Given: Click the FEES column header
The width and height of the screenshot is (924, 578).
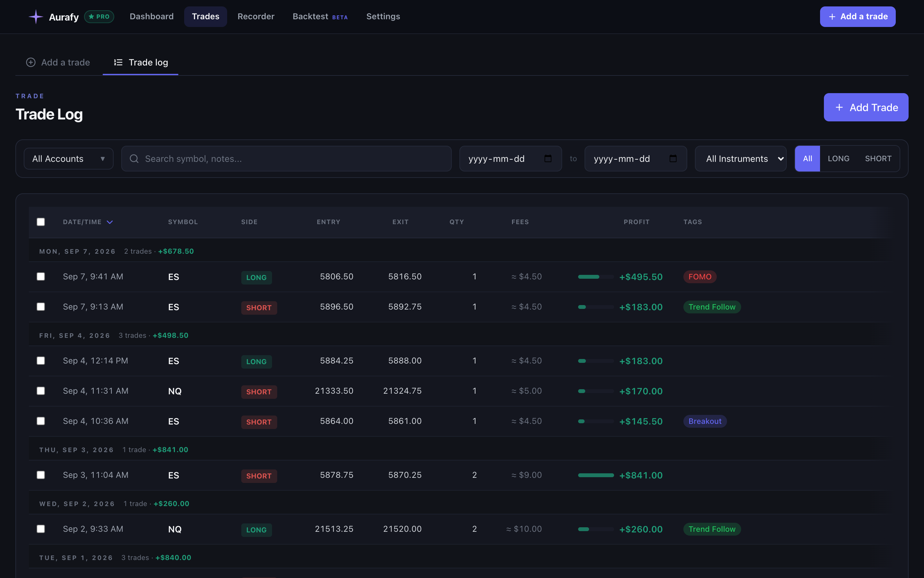Looking at the screenshot, I should pyautogui.click(x=520, y=222).
